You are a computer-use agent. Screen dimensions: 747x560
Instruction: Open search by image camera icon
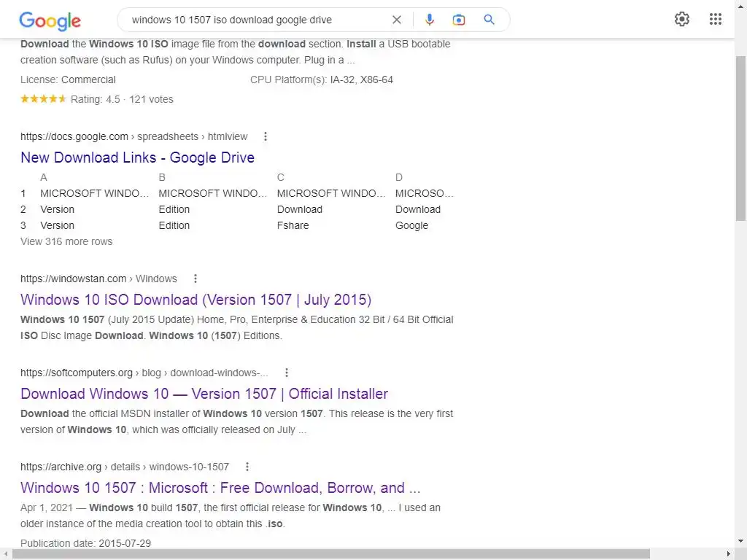click(x=458, y=20)
